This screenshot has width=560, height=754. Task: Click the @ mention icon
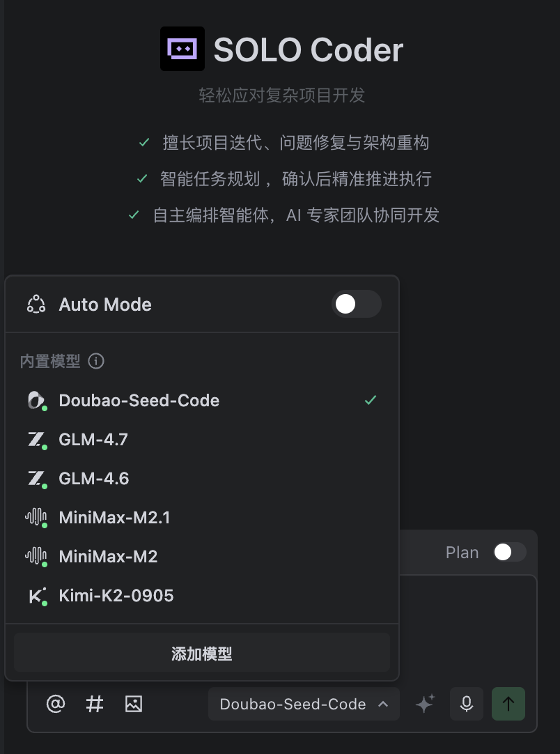coord(56,704)
